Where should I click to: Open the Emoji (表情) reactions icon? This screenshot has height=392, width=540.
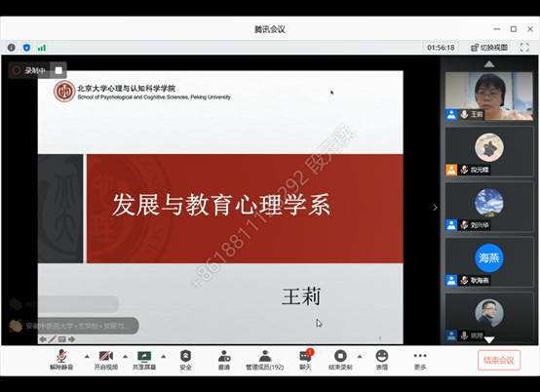click(x=382, y=360)
